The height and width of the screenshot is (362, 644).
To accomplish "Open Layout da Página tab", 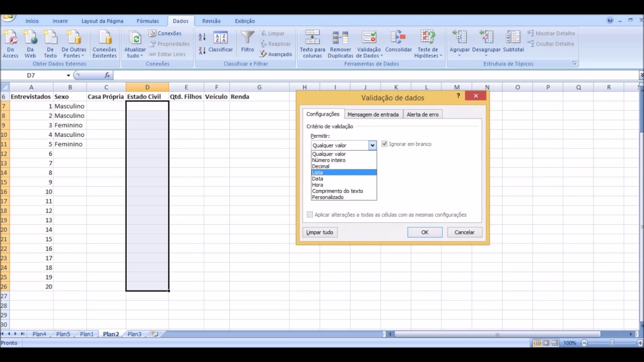I will coord(102,21).
